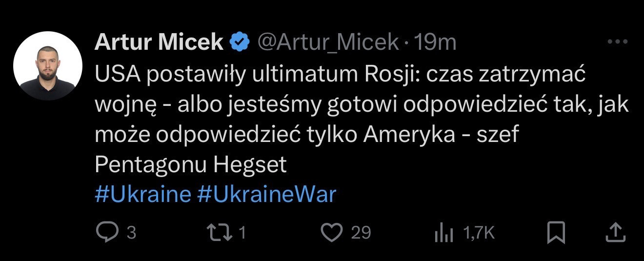Click the like count of 29
Screen dimensions: 644x261
click(361, 233)
